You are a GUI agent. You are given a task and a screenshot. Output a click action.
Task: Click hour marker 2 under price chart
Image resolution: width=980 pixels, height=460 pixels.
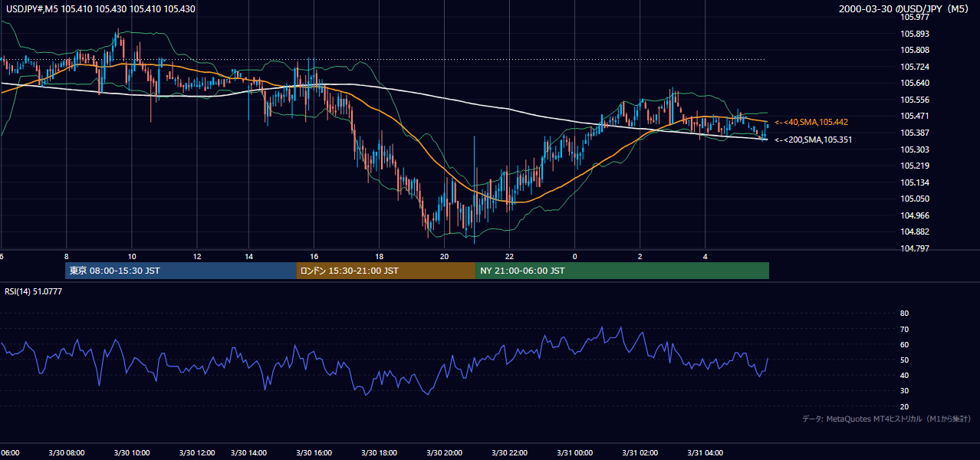point(640,257)
